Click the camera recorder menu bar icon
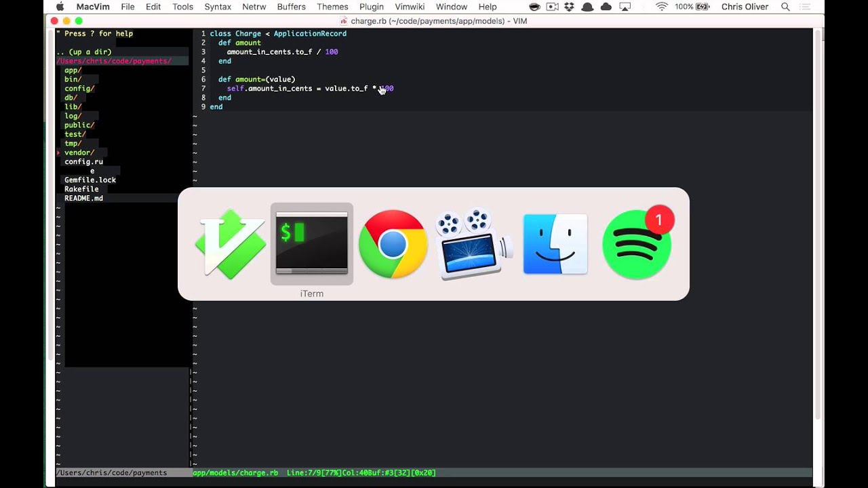 553,7
